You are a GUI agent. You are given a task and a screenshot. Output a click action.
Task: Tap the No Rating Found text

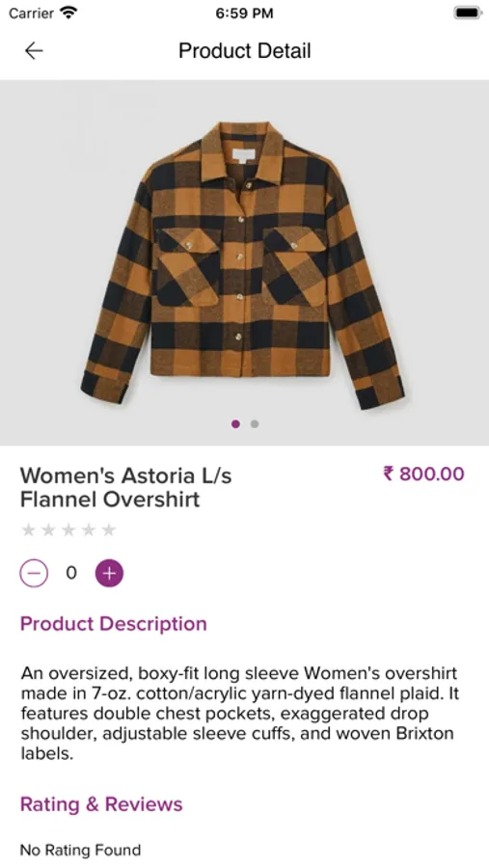click(x=80, y=850)
